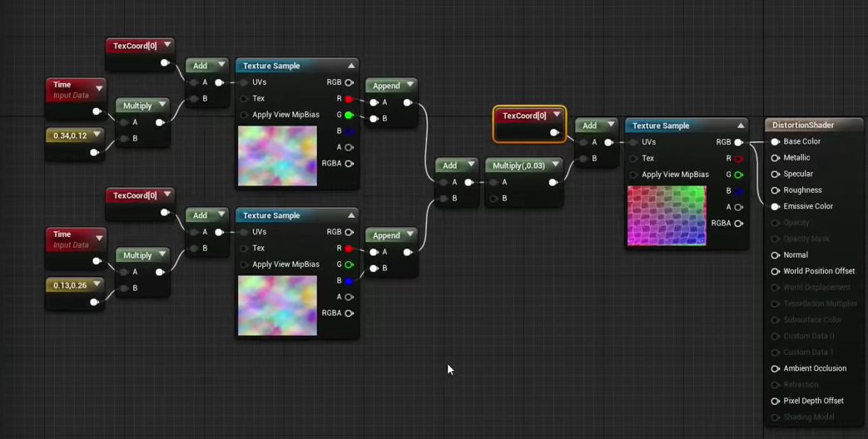Click the B input pin of Multiply(,0.03)
868x439 pixels.
[494, 199]
